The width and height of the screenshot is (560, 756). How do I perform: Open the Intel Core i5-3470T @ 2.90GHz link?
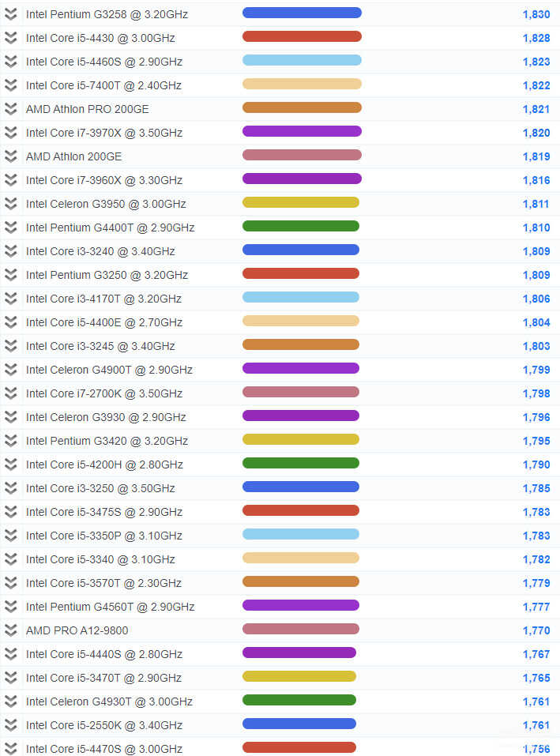point(103,678)
